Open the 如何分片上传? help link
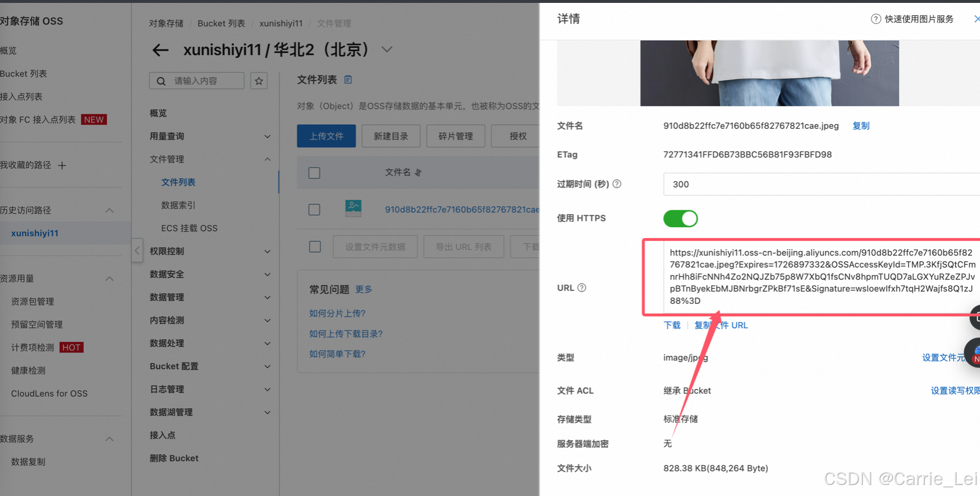 tap(337, 313)
